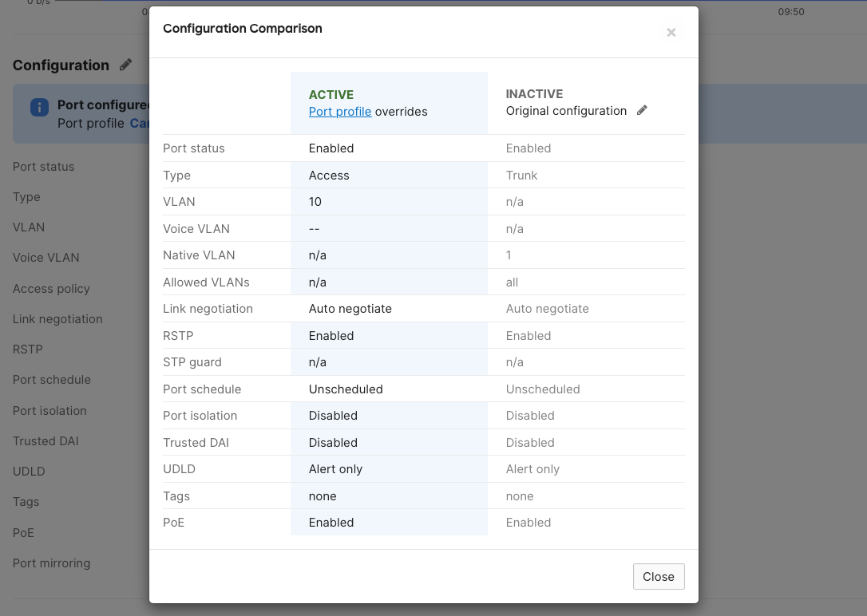The width and height of the screenshot is (867, 616).
Task: Select the Access policy item in the sidebar
Action: click(49, 288)
